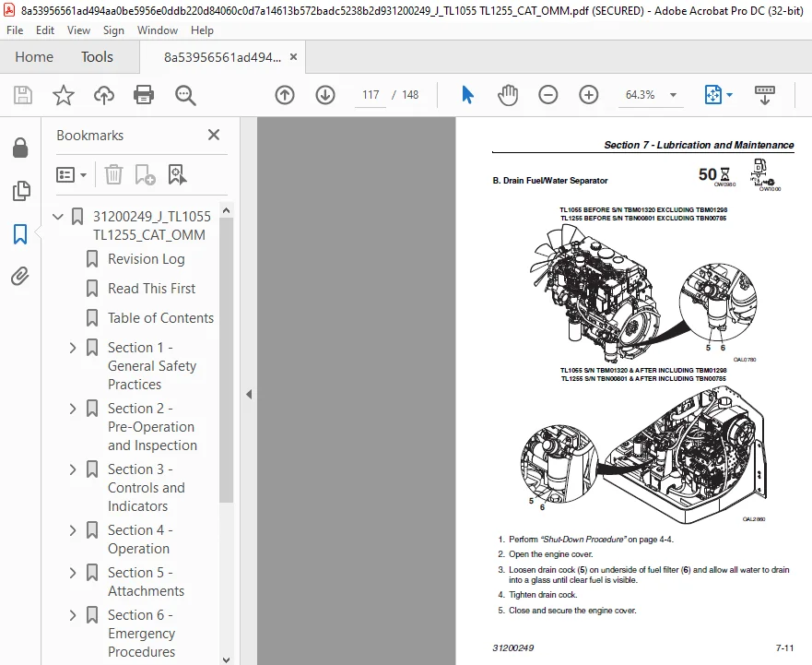Image resolution: width=812 pixels, height=665 pixels.
Task: Click the zoom level field 64.3%
Action: pos(640,95)
